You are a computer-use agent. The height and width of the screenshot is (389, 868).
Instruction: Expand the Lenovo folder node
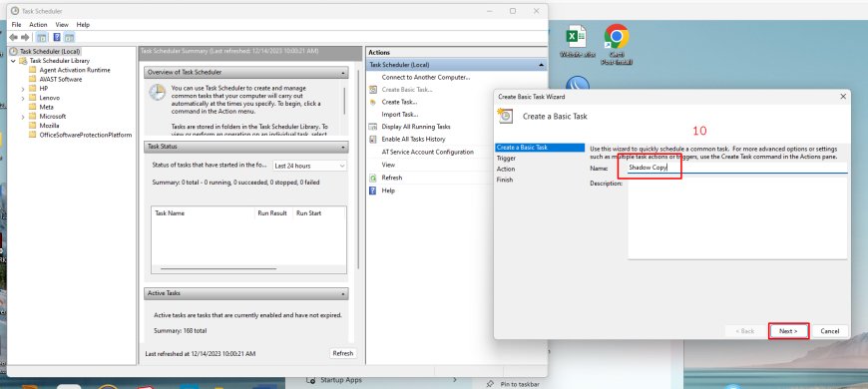tap(23, 98)
